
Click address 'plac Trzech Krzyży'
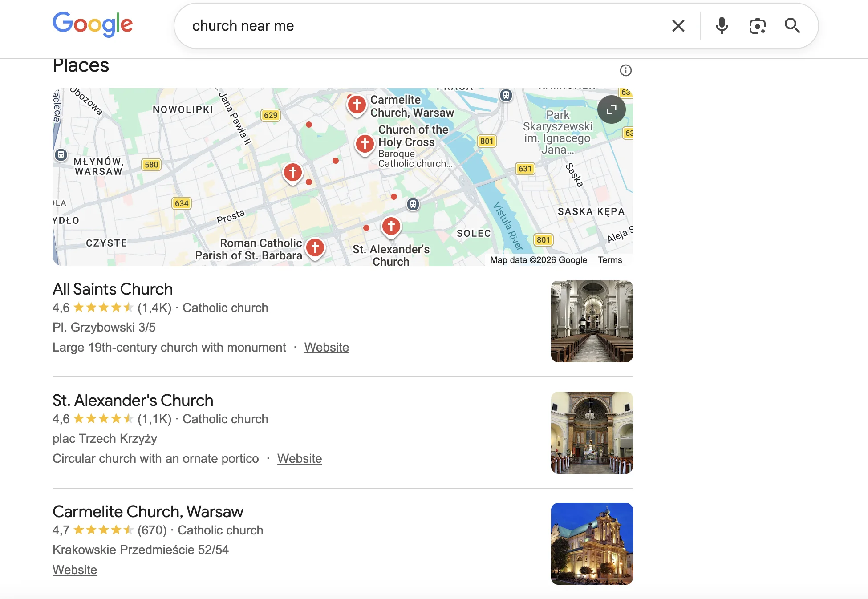pyautogui.click(x=105, y=439)
